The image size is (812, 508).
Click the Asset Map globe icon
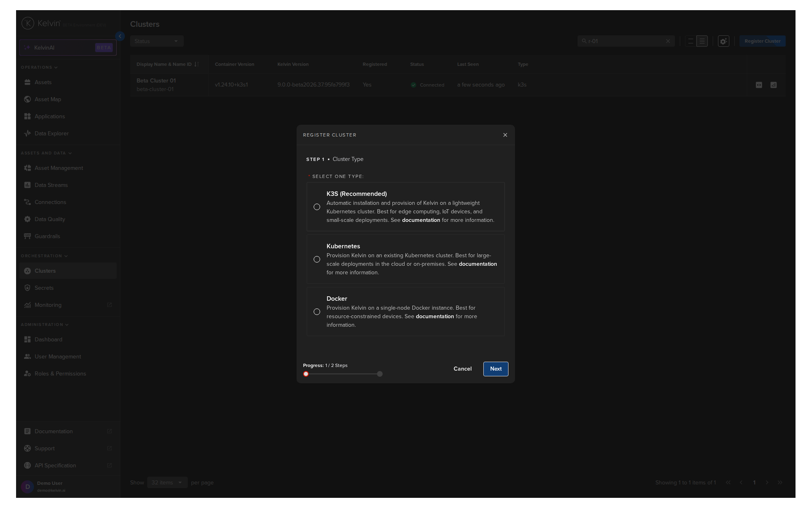27,99
